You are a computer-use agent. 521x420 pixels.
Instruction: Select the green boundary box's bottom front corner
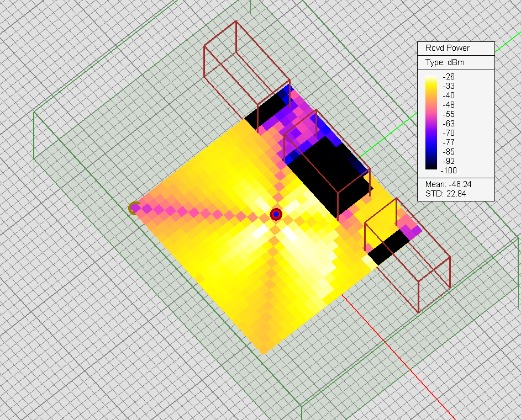tap(302, 406)
